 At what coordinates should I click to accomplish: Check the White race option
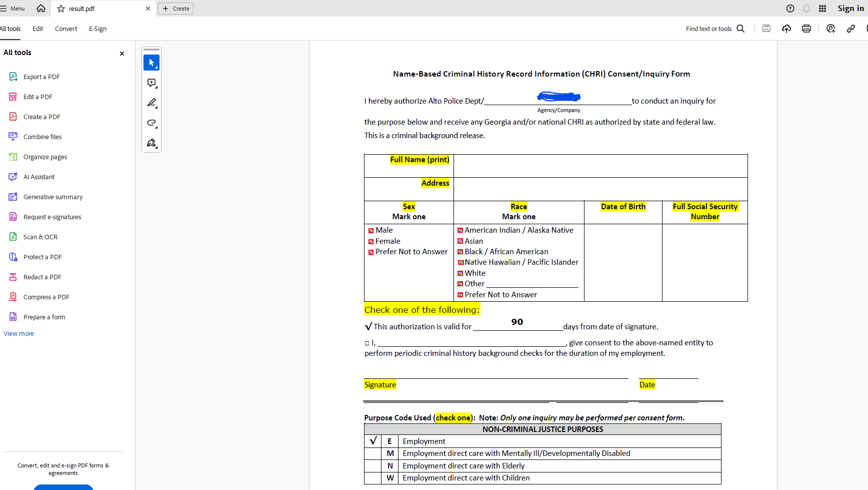pos(460,273)
